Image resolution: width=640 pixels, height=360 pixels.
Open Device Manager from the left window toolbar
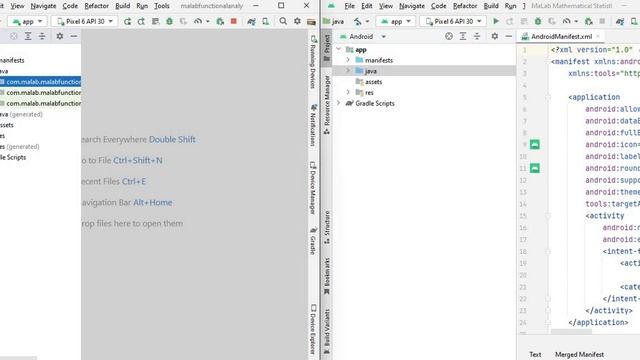click(x=266, y=21)
